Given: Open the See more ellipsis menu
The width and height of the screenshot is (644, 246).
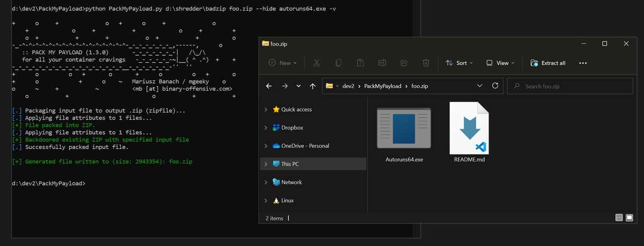Looking at the screenshot, I should pyautogui.click(x=583, y=63).
